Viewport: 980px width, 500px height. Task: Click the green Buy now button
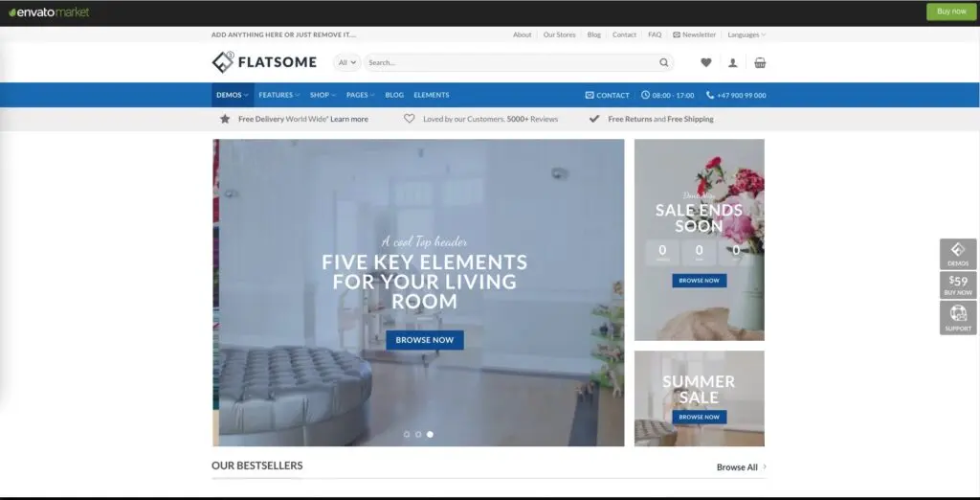coord(950,11)
